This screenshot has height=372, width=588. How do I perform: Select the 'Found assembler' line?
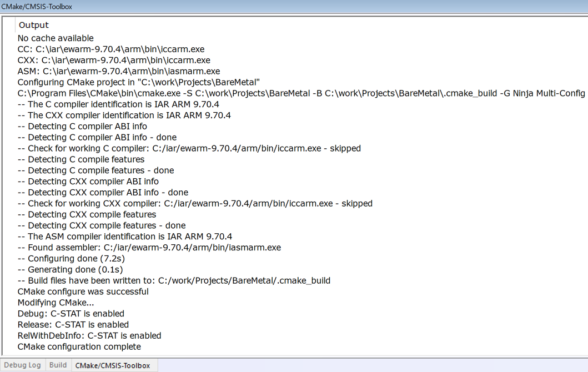[149, 248]
